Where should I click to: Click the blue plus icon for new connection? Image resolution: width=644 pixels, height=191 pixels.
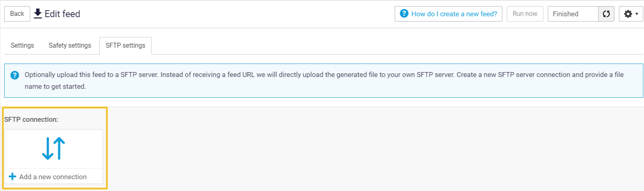pos(13,176)
